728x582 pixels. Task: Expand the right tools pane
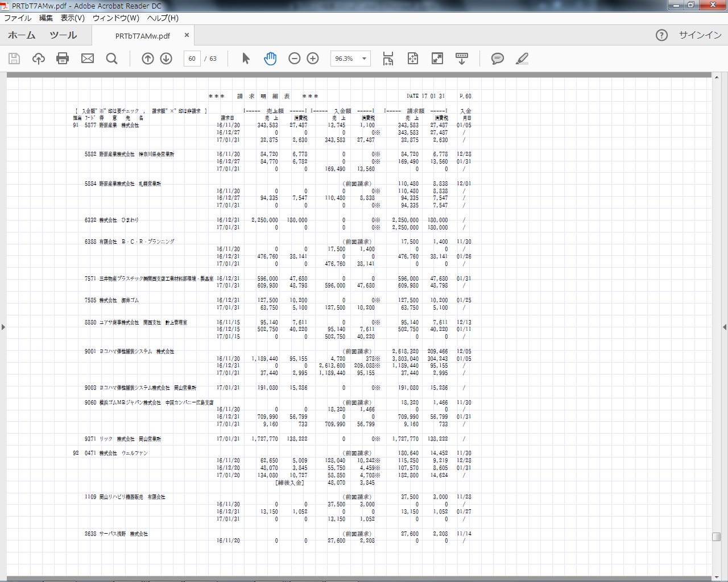pos(724,327)
